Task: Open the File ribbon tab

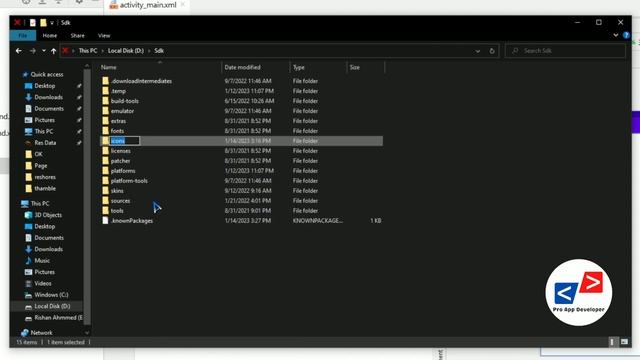Action: pos(22,36)
